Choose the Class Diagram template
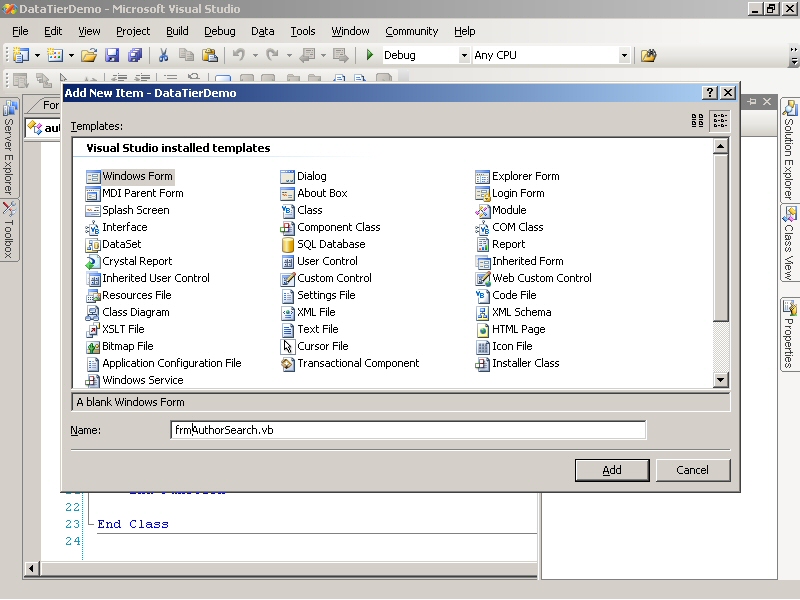Screen dimensions: 800x600 (x=128, y=312)
